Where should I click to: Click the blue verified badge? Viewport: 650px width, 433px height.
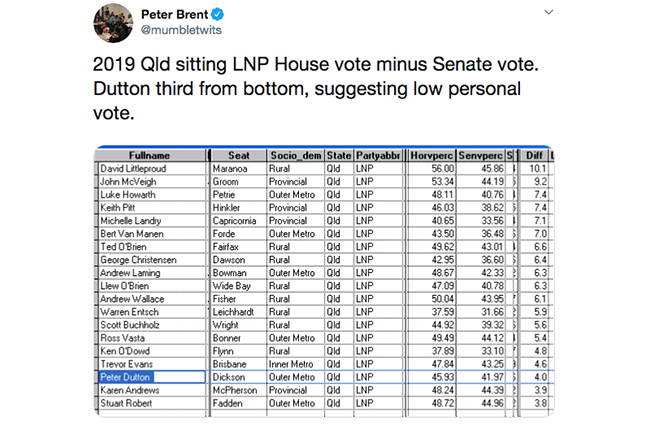click(218, 15)
